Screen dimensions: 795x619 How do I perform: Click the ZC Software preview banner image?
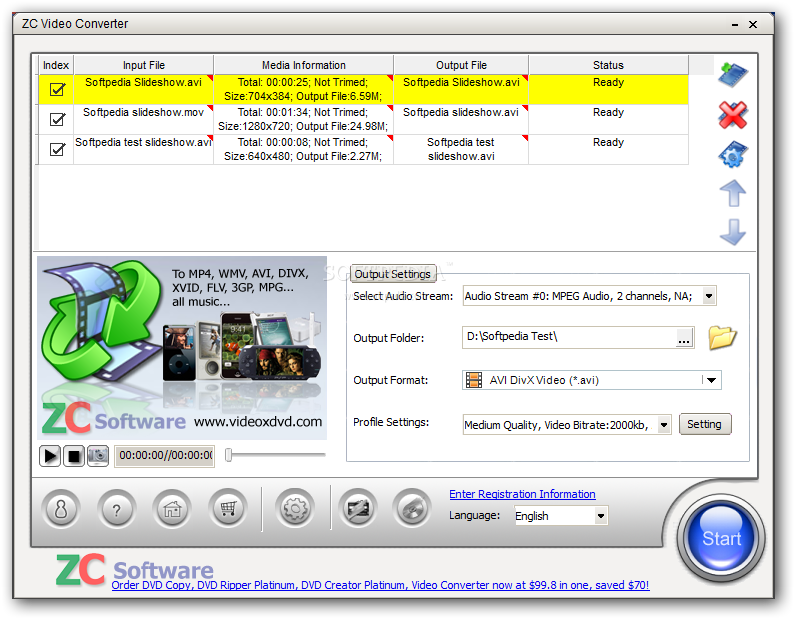(182, 348)
